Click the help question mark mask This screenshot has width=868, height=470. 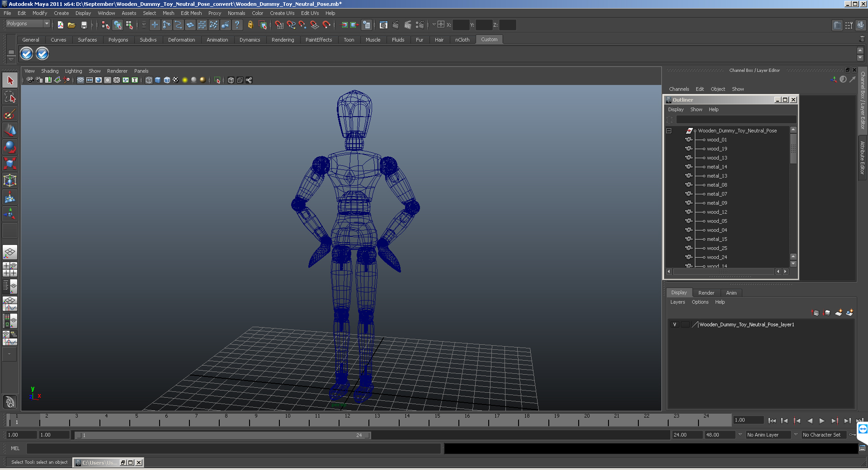[x=237, y=25]
